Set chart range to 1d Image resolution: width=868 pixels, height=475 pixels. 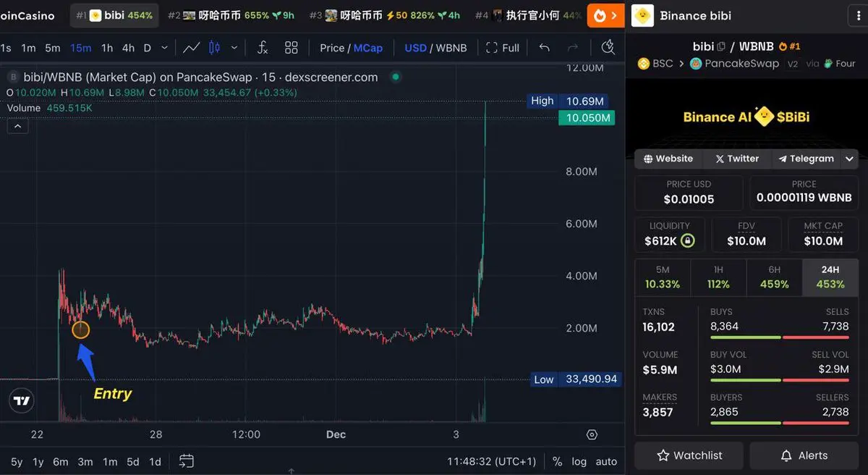click(x=155, y=461)
